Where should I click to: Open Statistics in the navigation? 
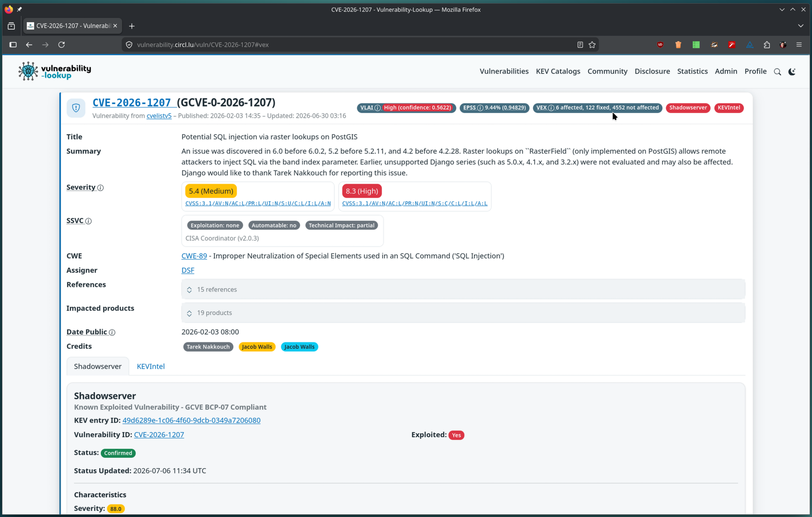point(692,71)
